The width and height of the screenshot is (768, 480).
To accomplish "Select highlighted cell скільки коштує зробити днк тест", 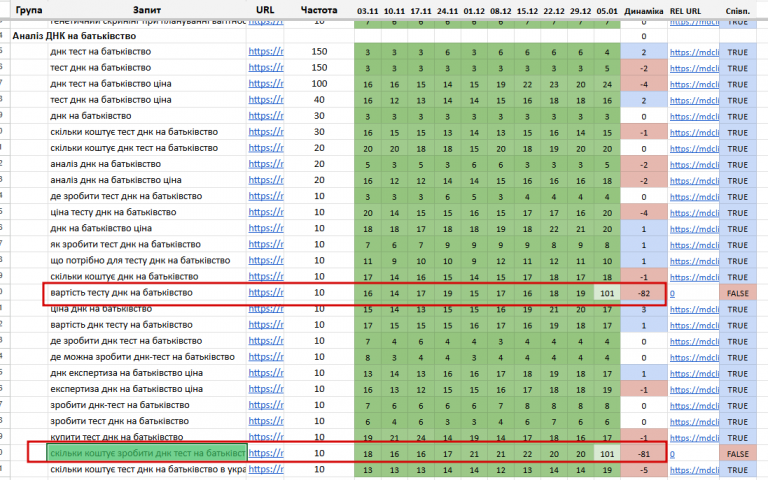I will coord(147,453).
